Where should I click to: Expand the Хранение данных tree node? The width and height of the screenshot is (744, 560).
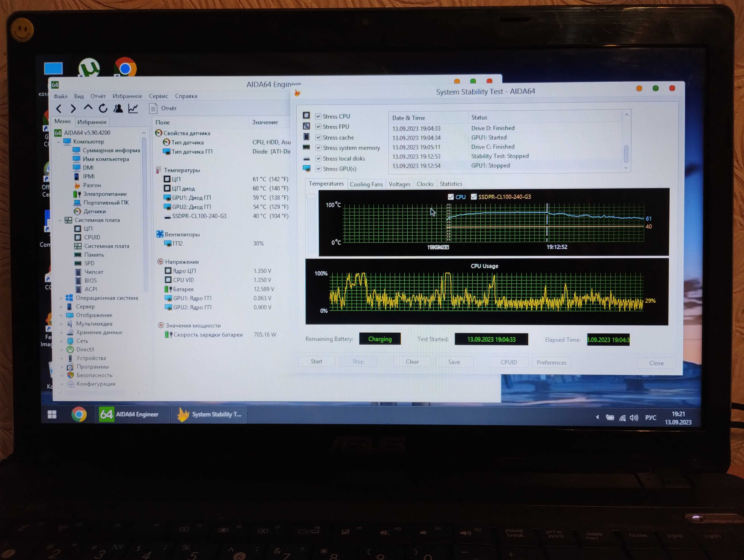pos(61,333)
